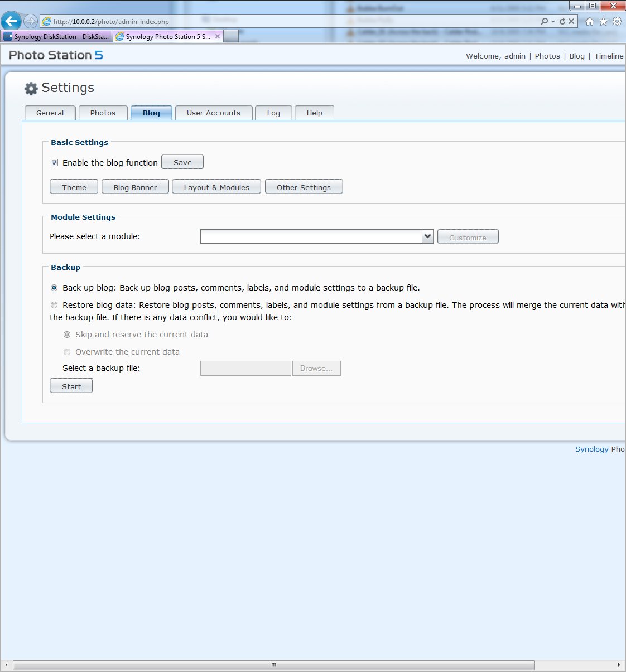This screenshot has width=626, height=672.
Task: Open the address bar search dropdown arrow
Action: (553, 21)
